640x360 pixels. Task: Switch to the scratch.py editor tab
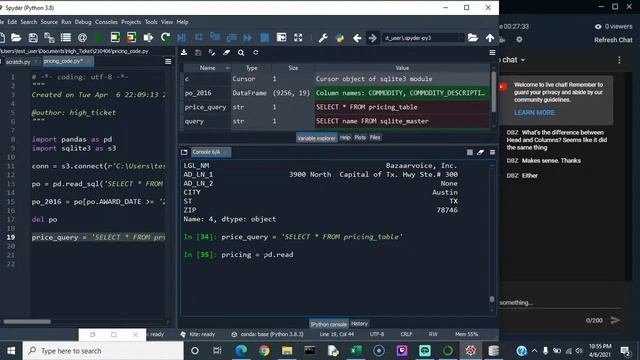tap(18, 62)
